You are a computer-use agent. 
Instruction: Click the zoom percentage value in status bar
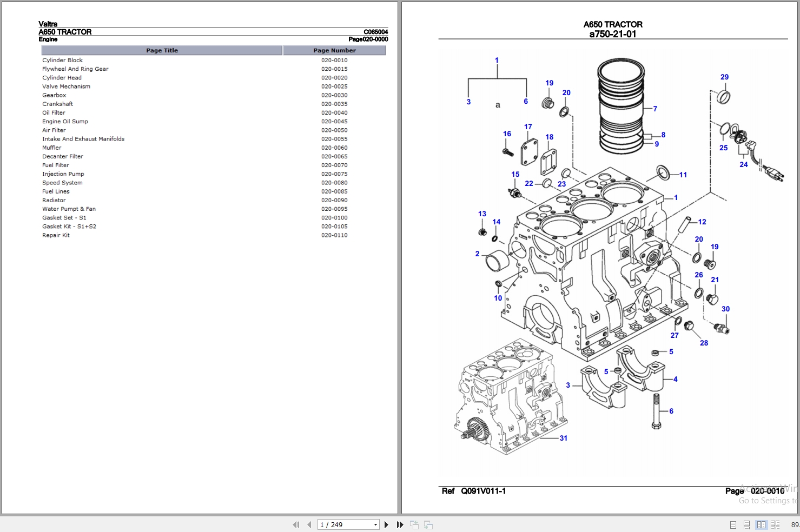pyautogui.click(x=795, y=524)
